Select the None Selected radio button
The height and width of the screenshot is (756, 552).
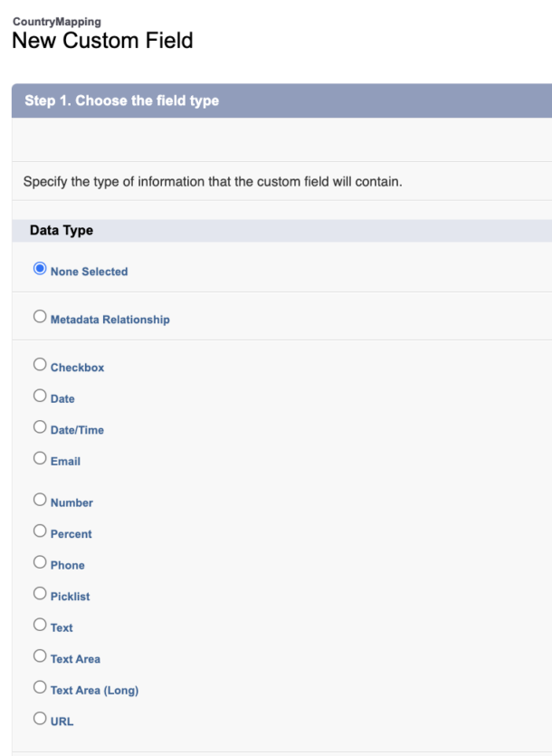(x=39, y=269)
